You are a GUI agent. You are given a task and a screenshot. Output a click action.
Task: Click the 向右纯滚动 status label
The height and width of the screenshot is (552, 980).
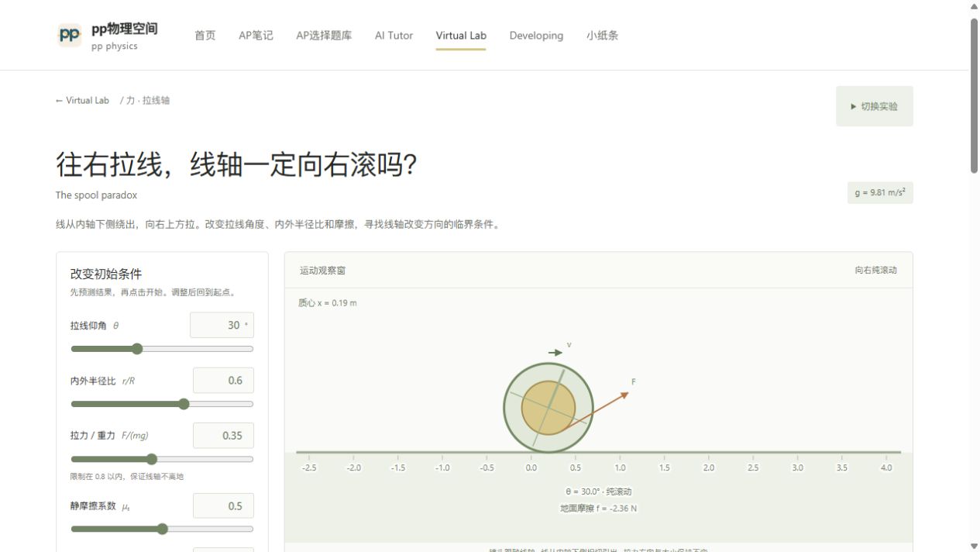[x=875, y=271]
